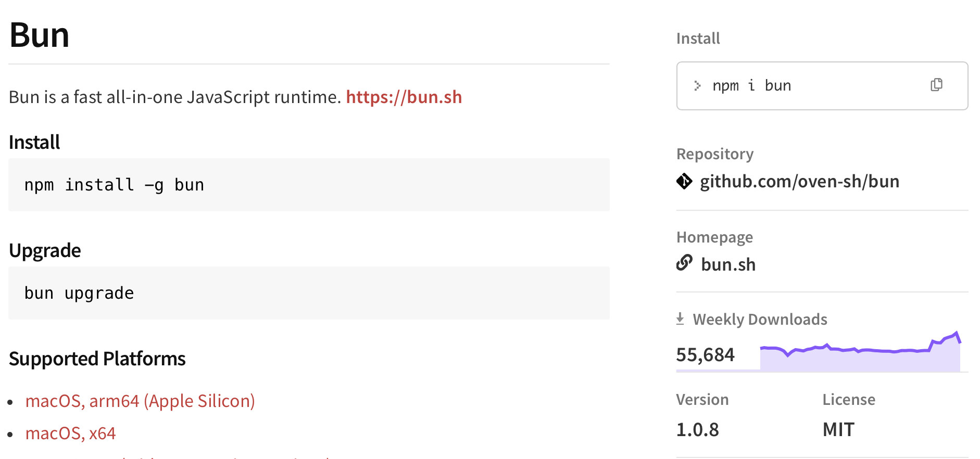The width and height of the screenshot is (980, 459).
Task: Click the homepage link icon in the sidebar
Action: pyautogui.click(x=684, y=264)
